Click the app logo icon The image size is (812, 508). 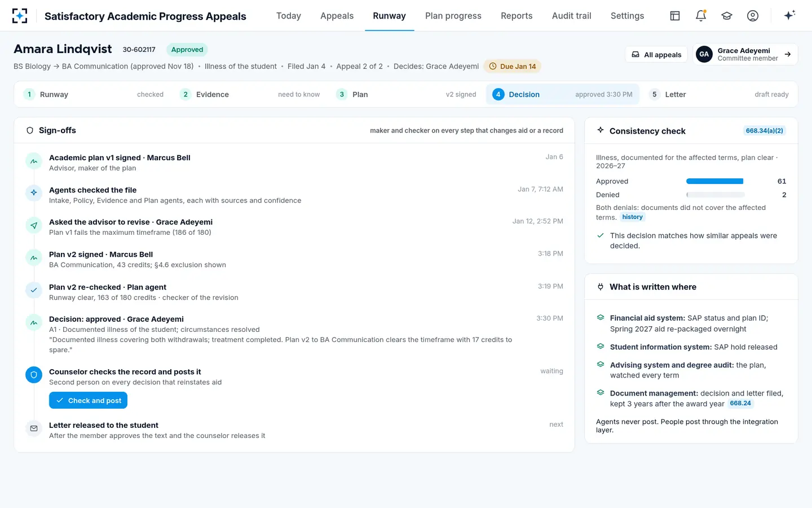(20, 16)
